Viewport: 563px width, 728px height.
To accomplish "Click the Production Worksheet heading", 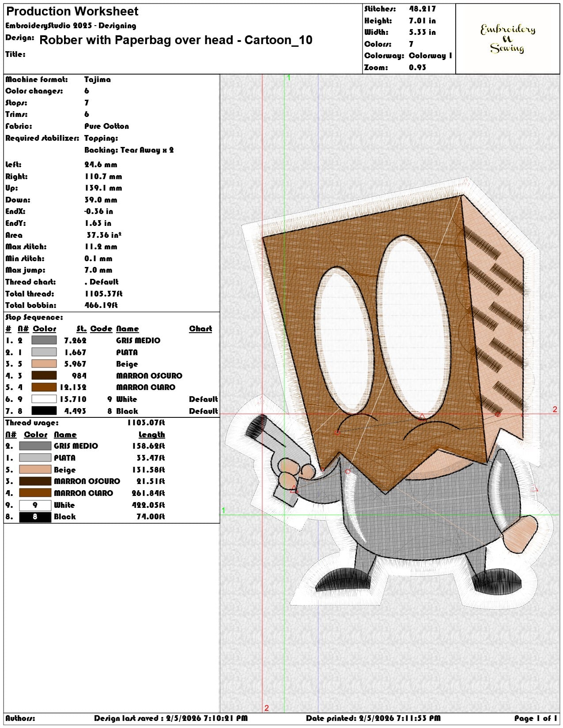I will [x=72, y=11].
